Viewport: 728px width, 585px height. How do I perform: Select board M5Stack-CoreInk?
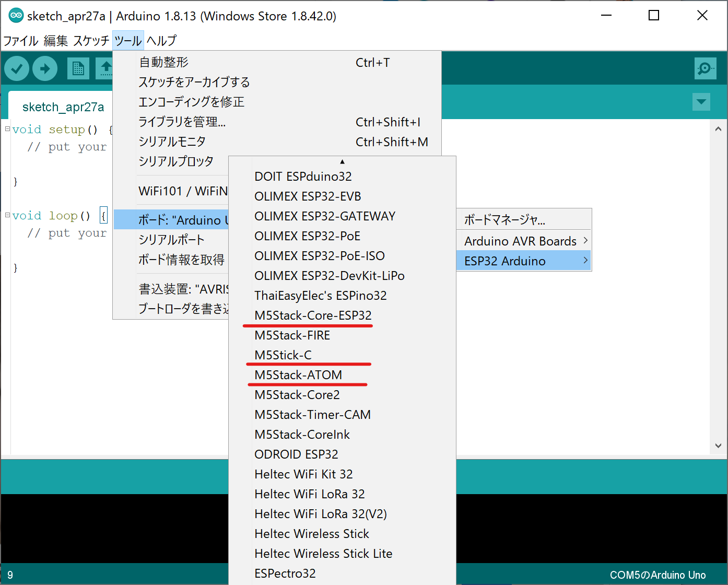(342, 435)
